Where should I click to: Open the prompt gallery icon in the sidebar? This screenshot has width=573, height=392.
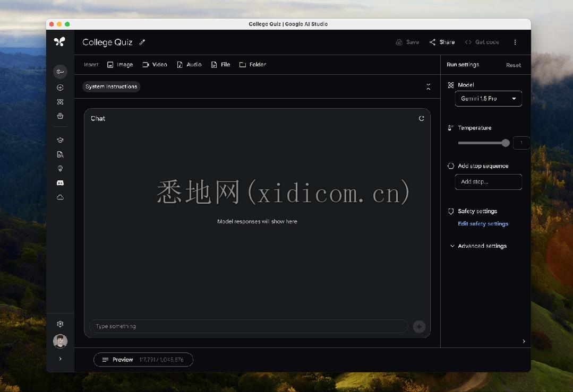(60, 101)
